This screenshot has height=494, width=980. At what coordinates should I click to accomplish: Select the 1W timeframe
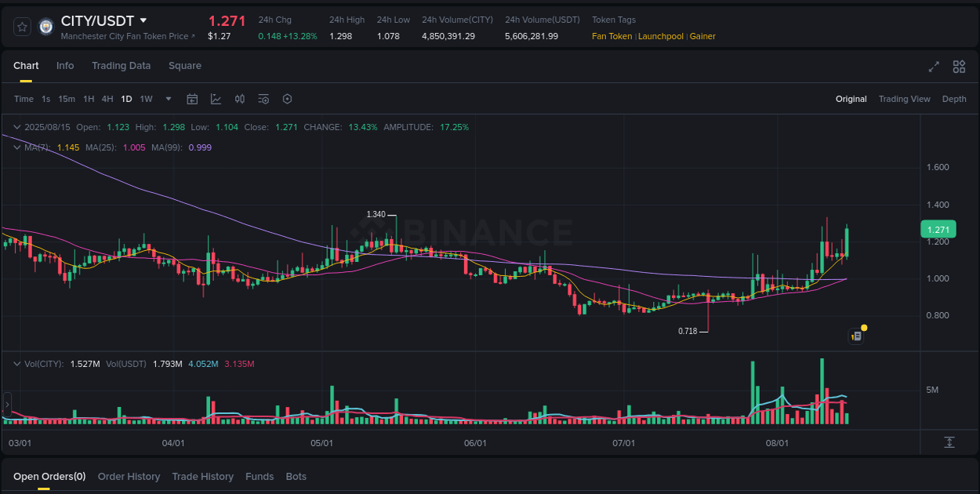point(146,99)
